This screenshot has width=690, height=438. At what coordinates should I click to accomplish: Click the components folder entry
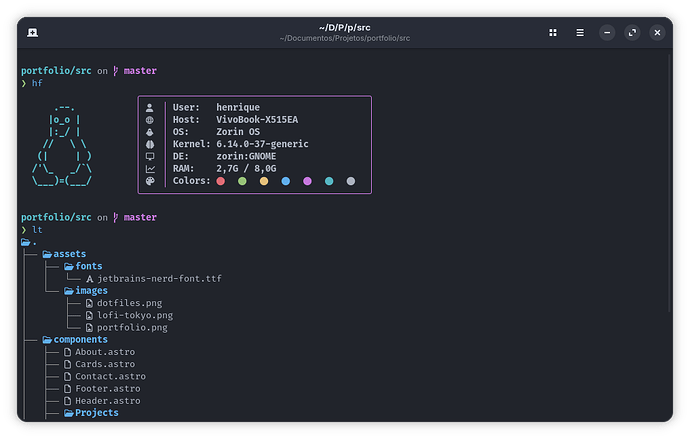pyautogui.click(x=80, y=340)
